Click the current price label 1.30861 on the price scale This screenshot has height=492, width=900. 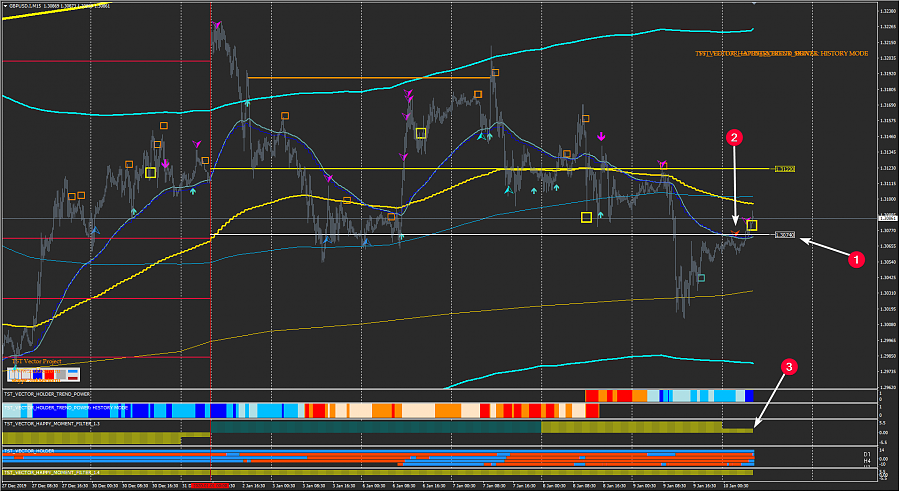coord(888,218)
